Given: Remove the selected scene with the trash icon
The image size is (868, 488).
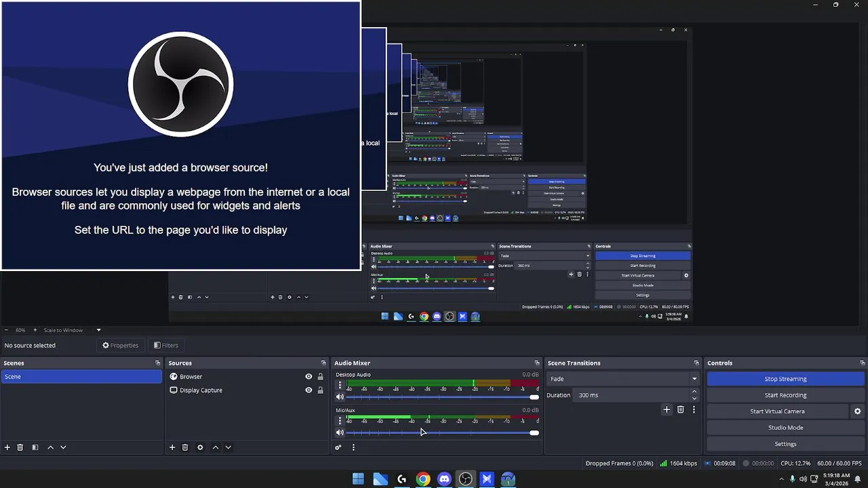Looking at the screenshot, I should pos(20,447).
